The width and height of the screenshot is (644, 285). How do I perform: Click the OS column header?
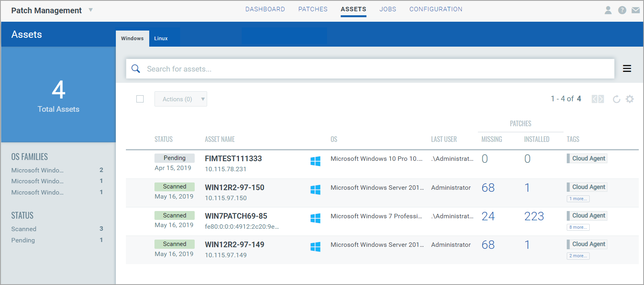coord(334,139)
